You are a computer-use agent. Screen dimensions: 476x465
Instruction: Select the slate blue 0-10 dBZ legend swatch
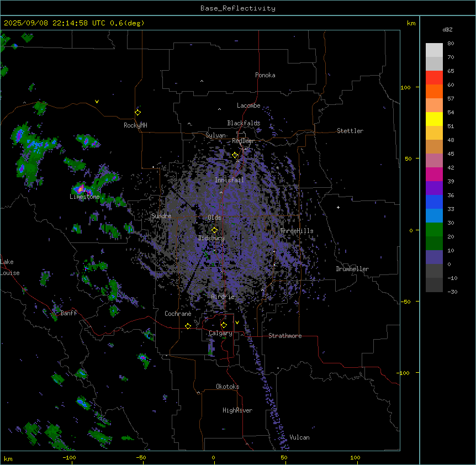[434, 257]
